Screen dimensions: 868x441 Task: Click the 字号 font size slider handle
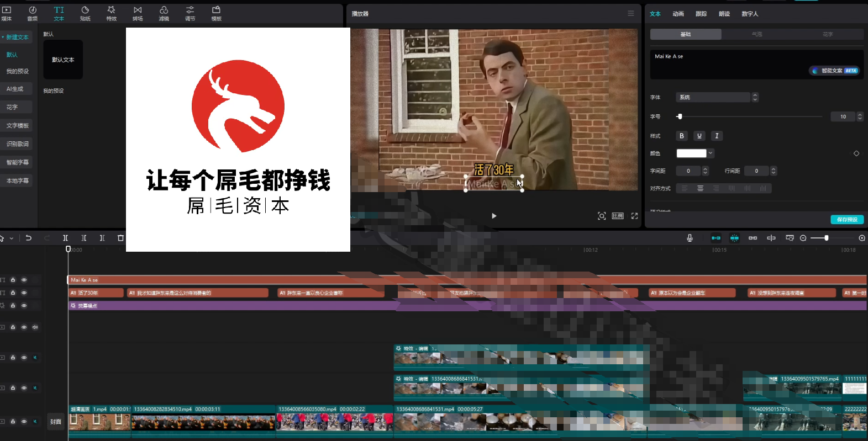680,116
